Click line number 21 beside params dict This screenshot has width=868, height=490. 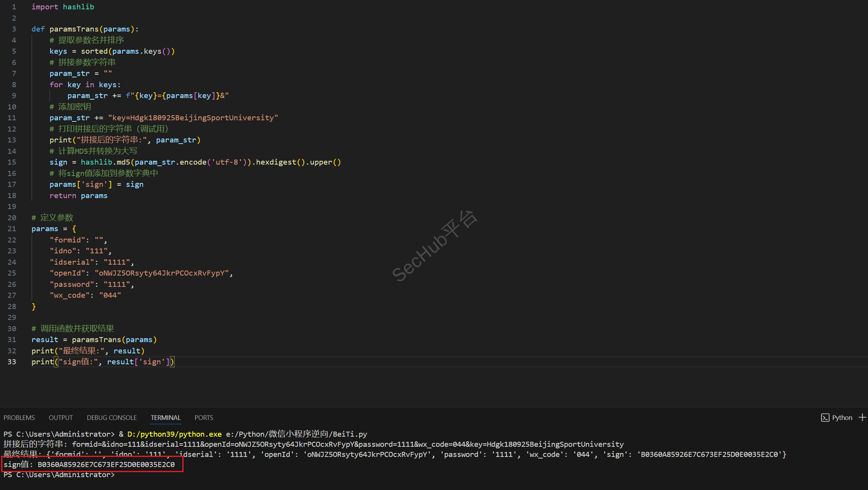pos(12,228)
